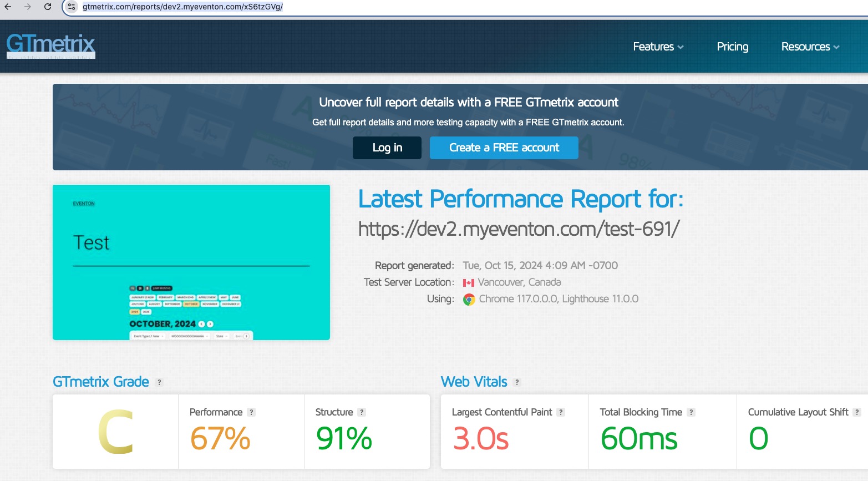Screen dimensions: 868x481
Task: Click the C grade letter
Action: 115,432
